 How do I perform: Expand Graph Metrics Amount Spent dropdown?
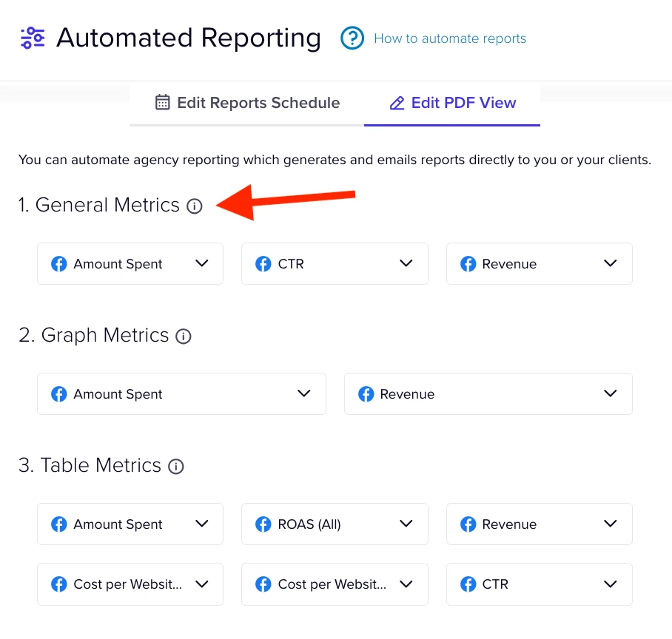(x=182, y=394)
